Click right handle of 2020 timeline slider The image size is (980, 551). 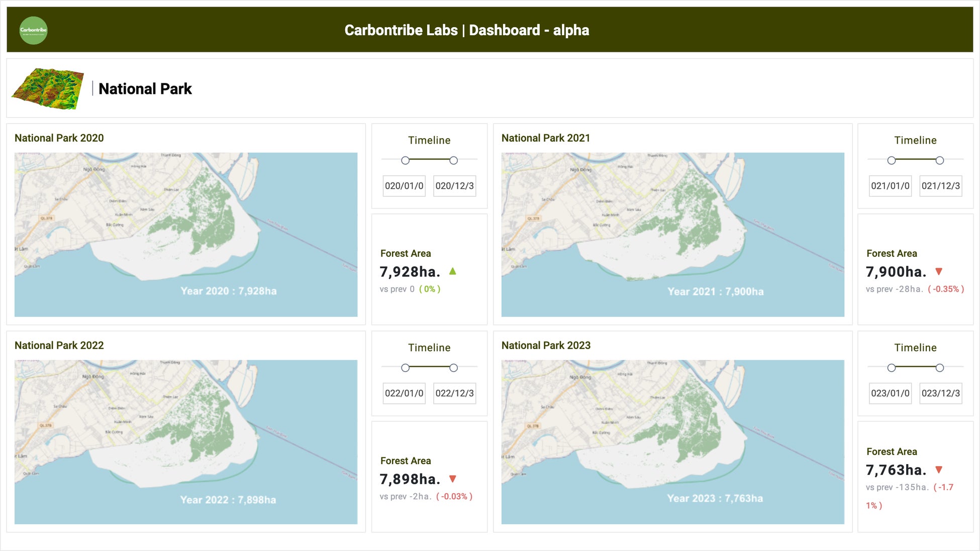(x=453, y=160)
